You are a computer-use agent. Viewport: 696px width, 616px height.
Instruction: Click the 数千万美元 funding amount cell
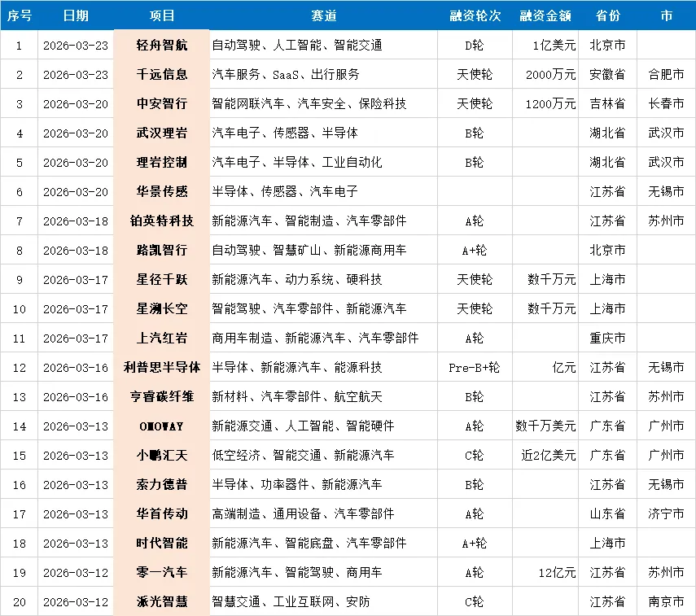pyautogui.click(x=545, y=426)
